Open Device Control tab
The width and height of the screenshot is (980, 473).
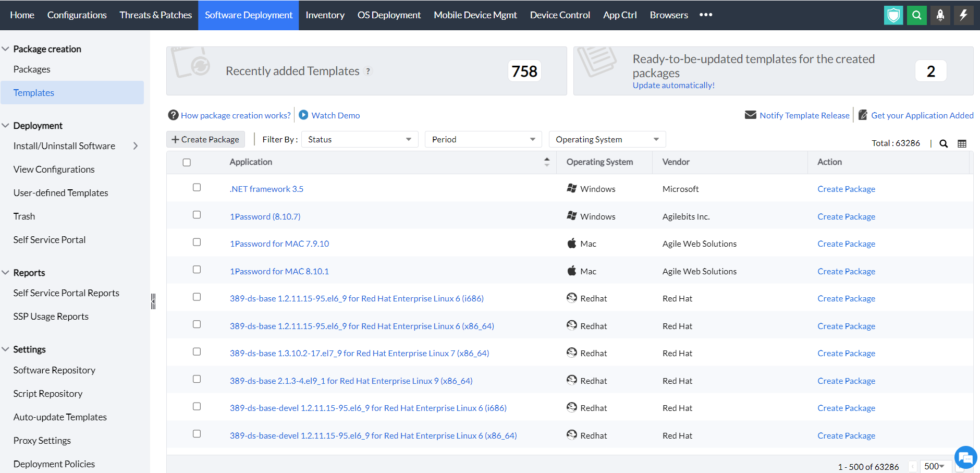click(x=560, y=15)
